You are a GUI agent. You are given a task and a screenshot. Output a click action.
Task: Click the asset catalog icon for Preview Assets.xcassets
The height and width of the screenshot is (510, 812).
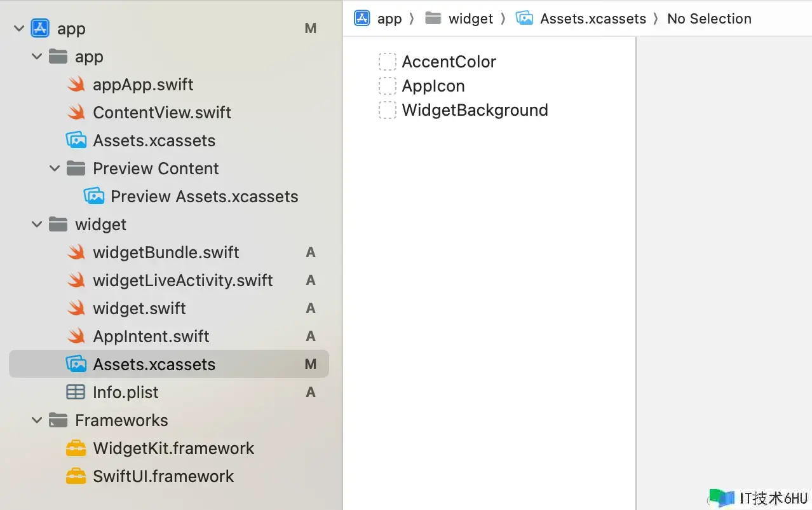tap(94, 196)
